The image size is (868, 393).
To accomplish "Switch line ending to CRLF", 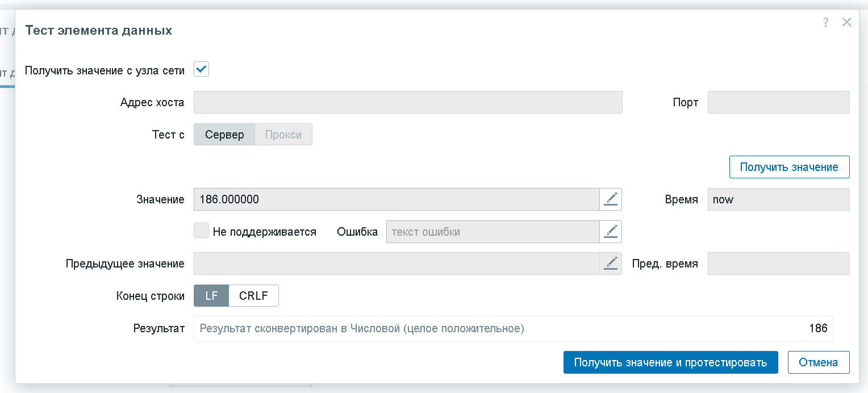I will [x=253, y=296].
